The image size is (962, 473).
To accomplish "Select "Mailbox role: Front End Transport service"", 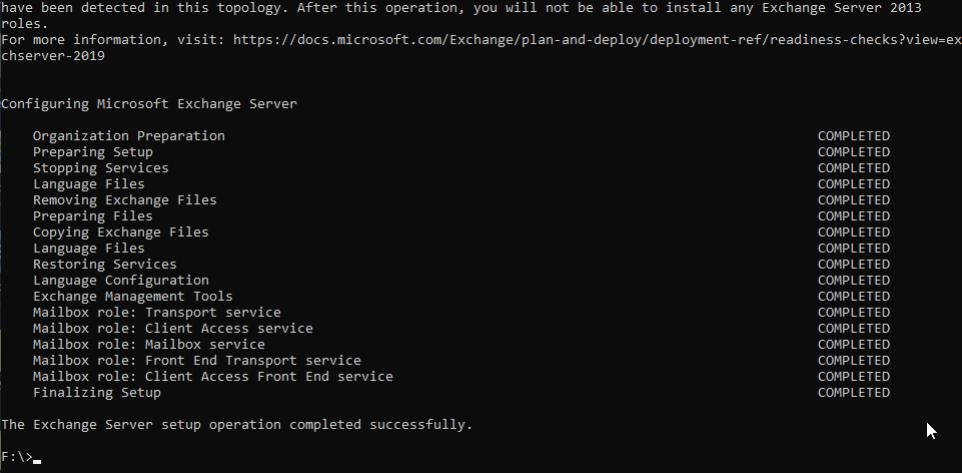I will pyautogui.click(x=196, y=360).
